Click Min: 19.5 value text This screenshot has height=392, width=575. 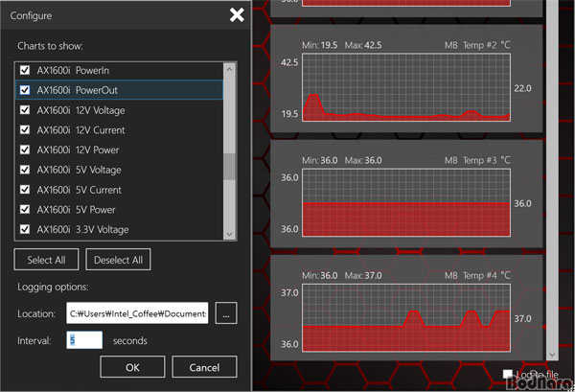tap(319, 45)
